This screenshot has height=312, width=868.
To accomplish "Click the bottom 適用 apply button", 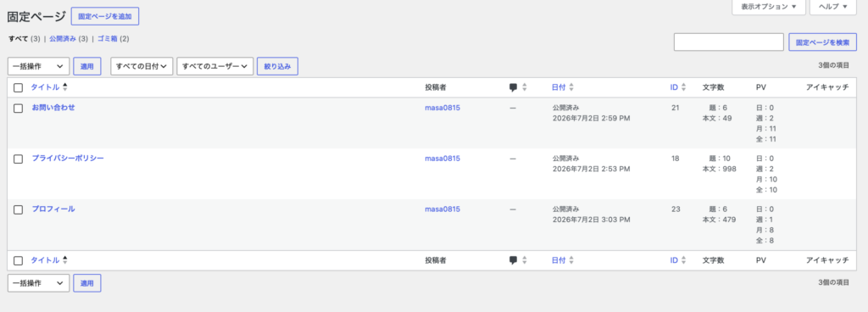I will click(x=87, y=283).
